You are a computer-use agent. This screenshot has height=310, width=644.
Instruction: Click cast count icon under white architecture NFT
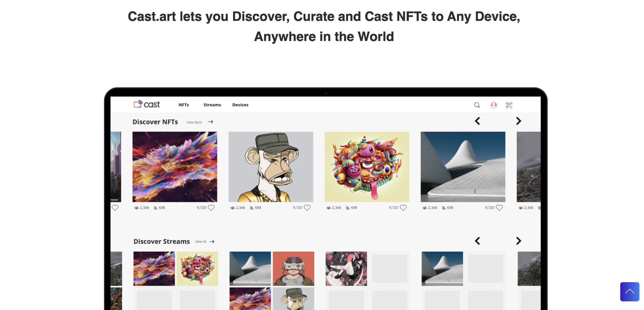(x=444, y=208)
